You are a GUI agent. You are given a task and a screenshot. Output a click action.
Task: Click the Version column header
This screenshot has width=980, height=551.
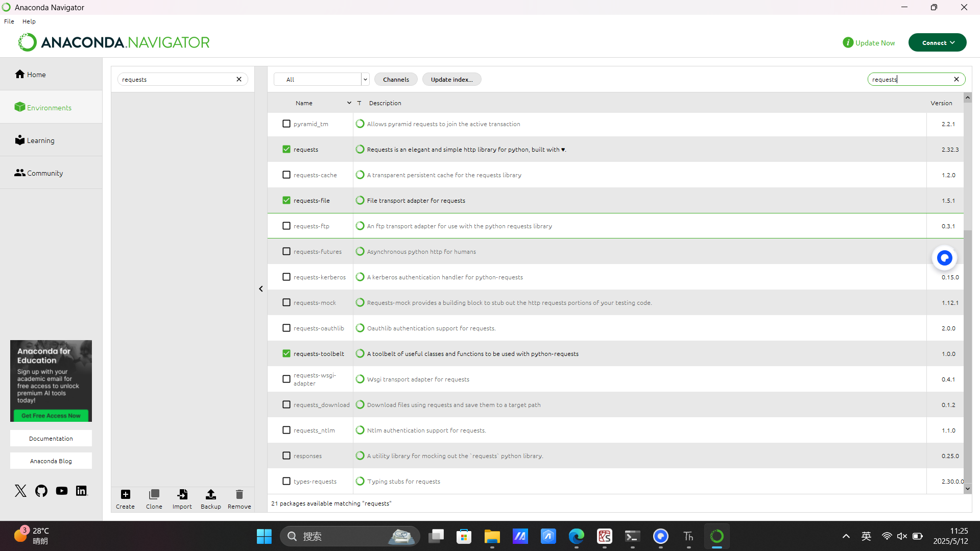[x=941, y=103]
